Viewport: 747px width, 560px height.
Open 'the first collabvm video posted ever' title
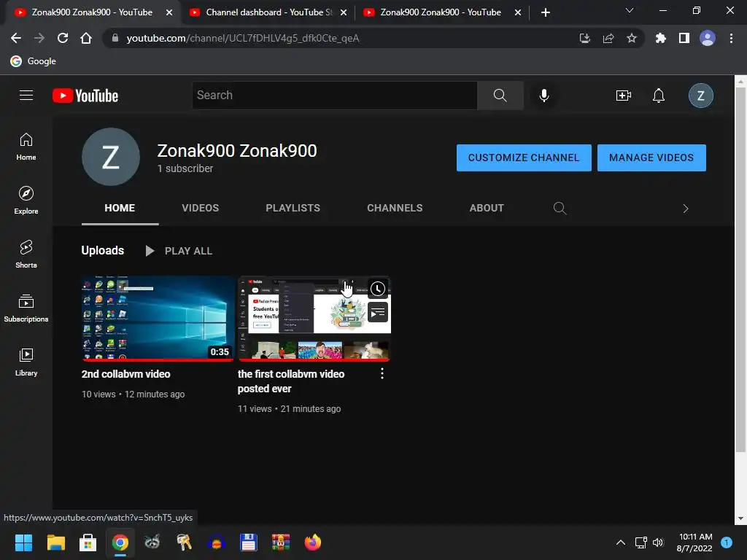pyautogui.click(x=291, y=381)
